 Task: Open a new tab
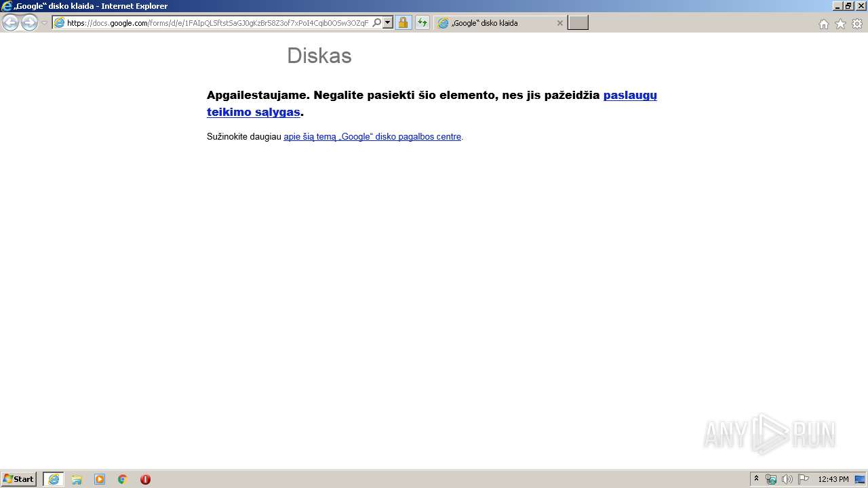(x=578, y=23)
